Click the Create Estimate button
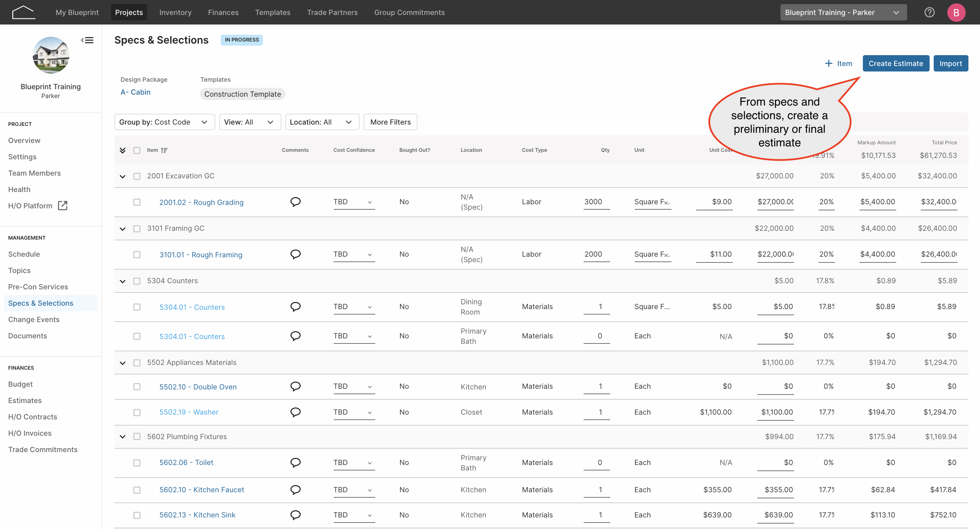 (x=896, y=64)
